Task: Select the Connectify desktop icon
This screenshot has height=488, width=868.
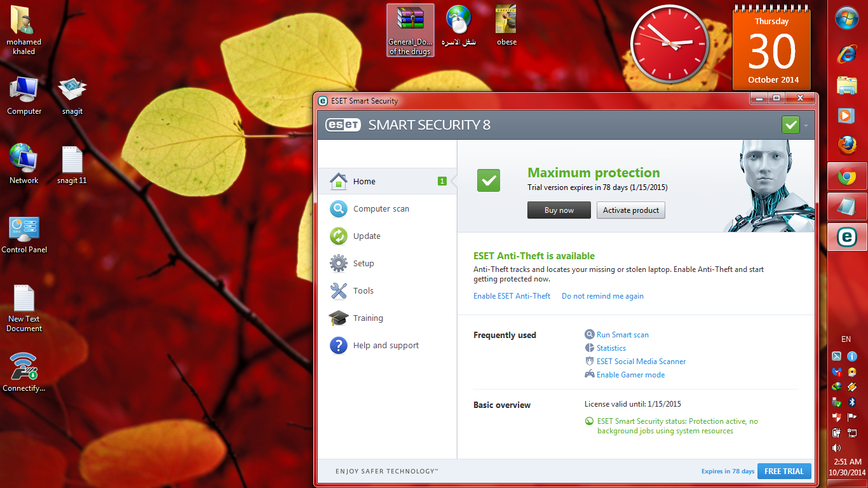Action: (24, 372)
